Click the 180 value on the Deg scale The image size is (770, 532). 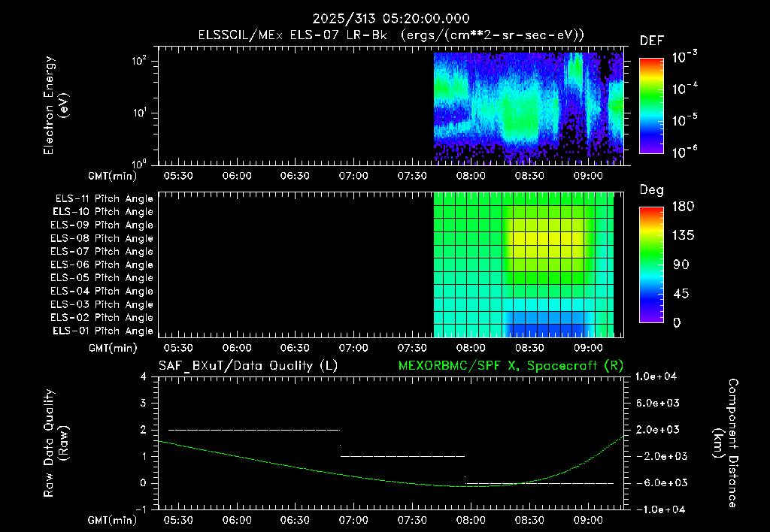click(683, 207)
